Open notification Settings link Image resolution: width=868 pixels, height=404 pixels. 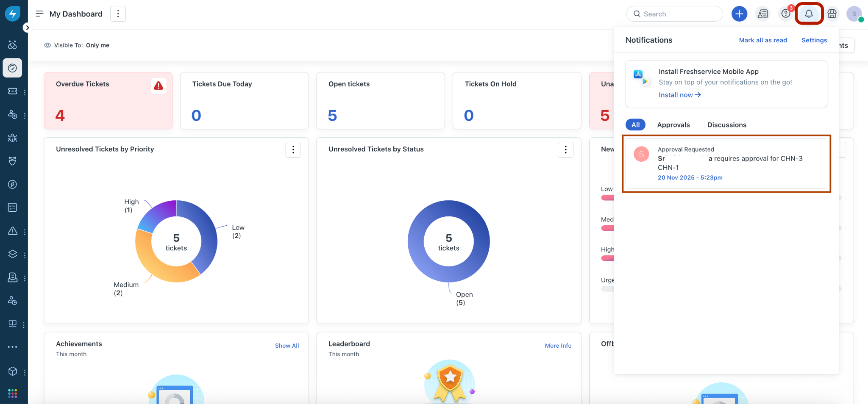tap(814, 40)
